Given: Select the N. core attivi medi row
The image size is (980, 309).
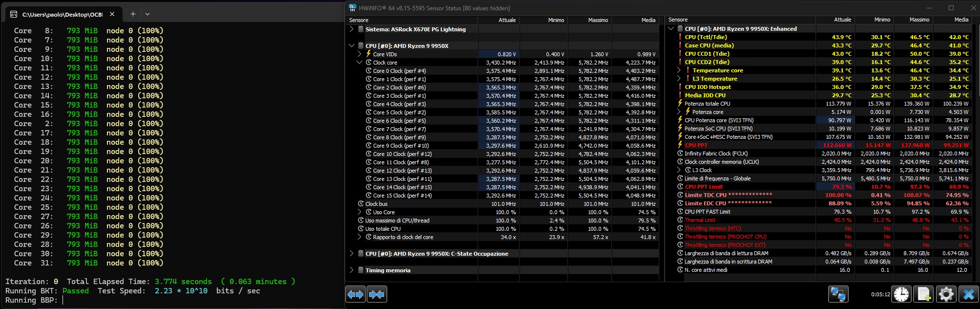Looking at the screenshot, I should point(819,270).
